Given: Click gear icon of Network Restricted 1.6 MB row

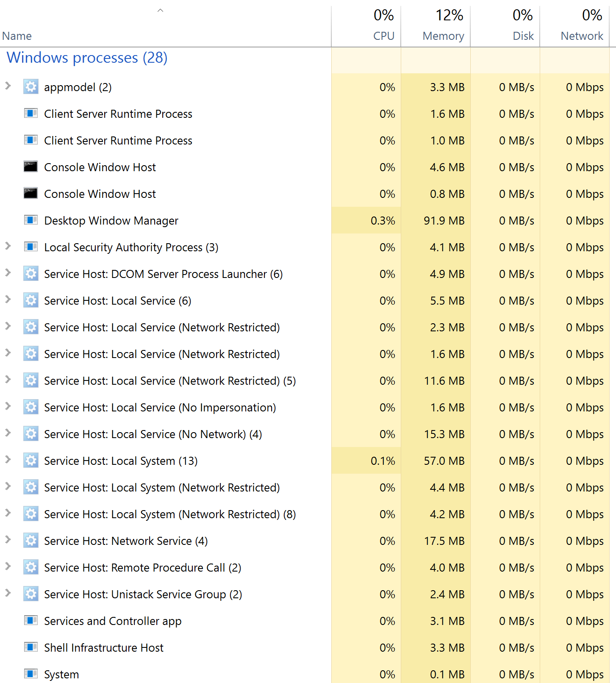Looking at the screenshot, I should pos(31,354).
